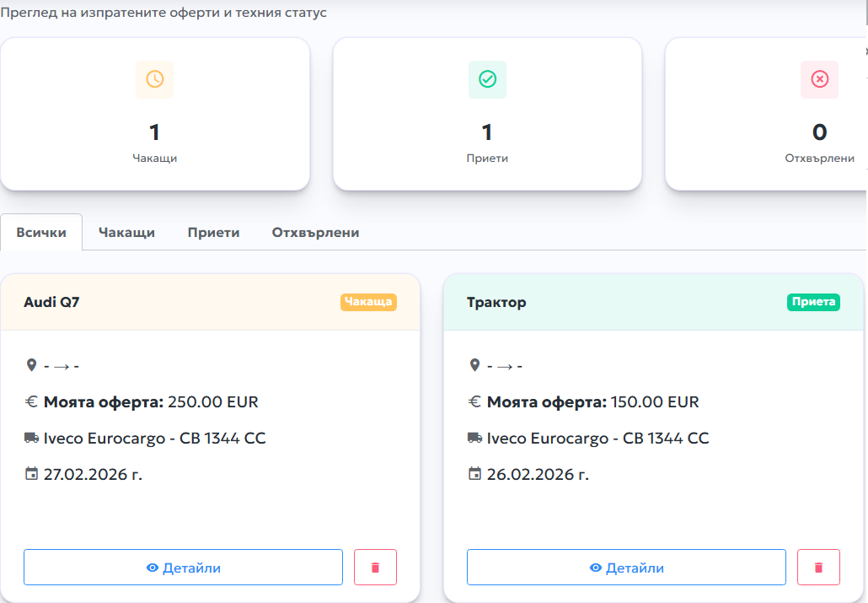Image resolution: width=868 pixels, height=603 pixels.
Task: Click the calendar icon beside 27.02.2026
Action: click(x=31, y=474)
